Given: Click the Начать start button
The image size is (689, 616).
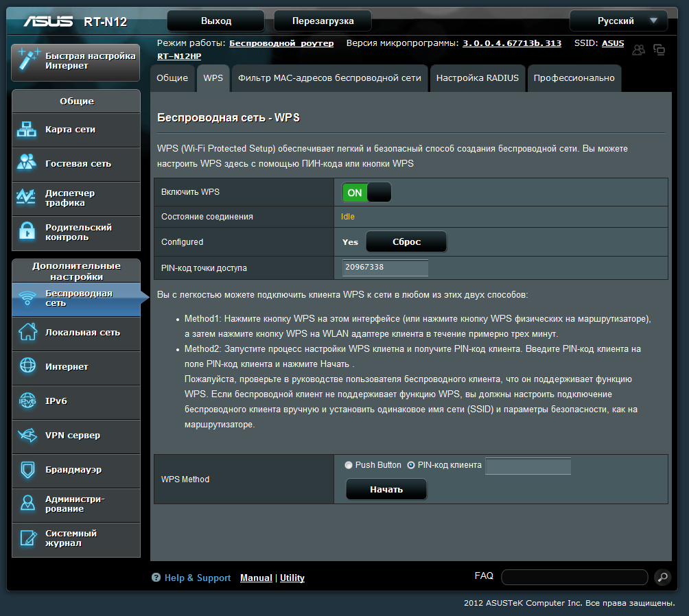Looking at the screenshot, I should point(386,490).
